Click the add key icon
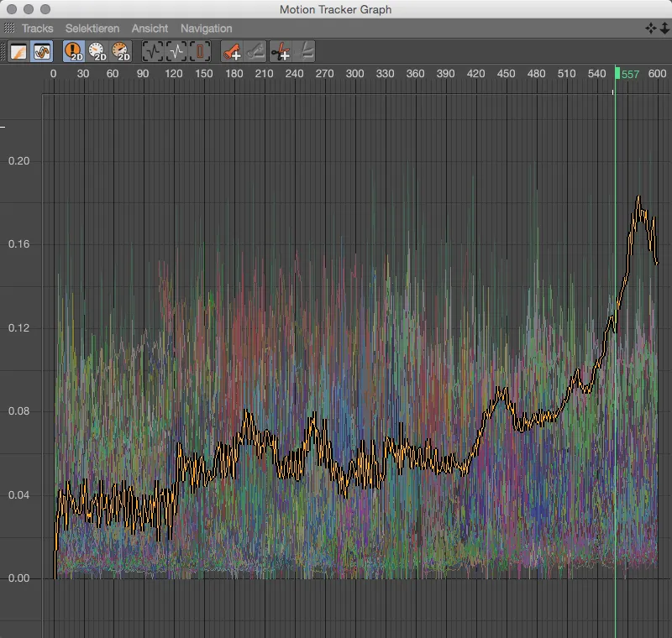The width and height of the screenshot is (672, 638). click(x=232, y=52)
